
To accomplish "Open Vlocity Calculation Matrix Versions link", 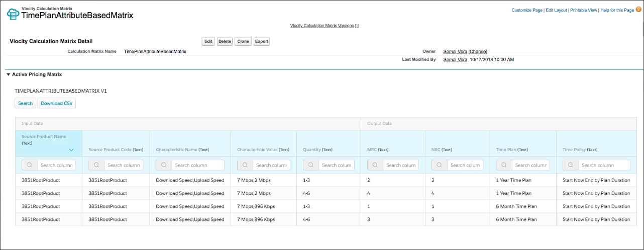I will pyautogui.click(x=322, y=26).
